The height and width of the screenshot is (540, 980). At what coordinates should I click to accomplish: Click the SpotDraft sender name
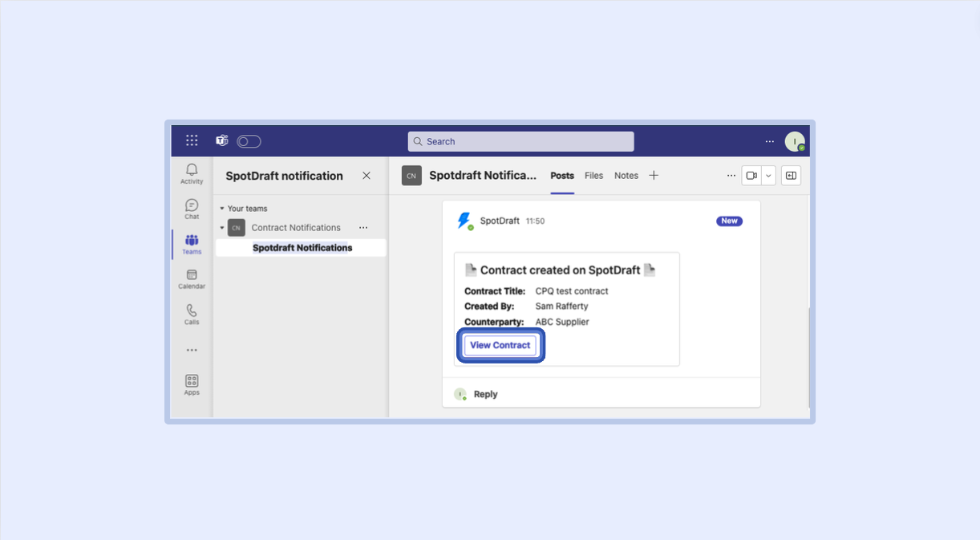(x=500, y=221)
